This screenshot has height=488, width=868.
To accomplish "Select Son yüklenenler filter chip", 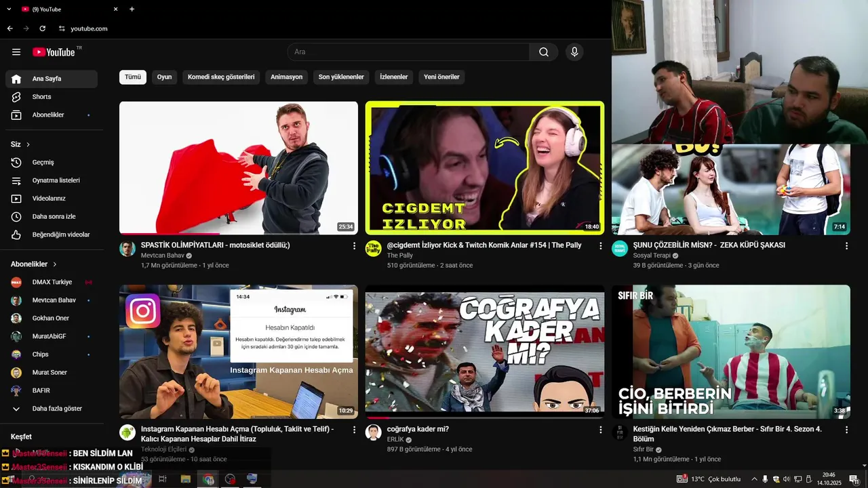I will pos(341,77).
